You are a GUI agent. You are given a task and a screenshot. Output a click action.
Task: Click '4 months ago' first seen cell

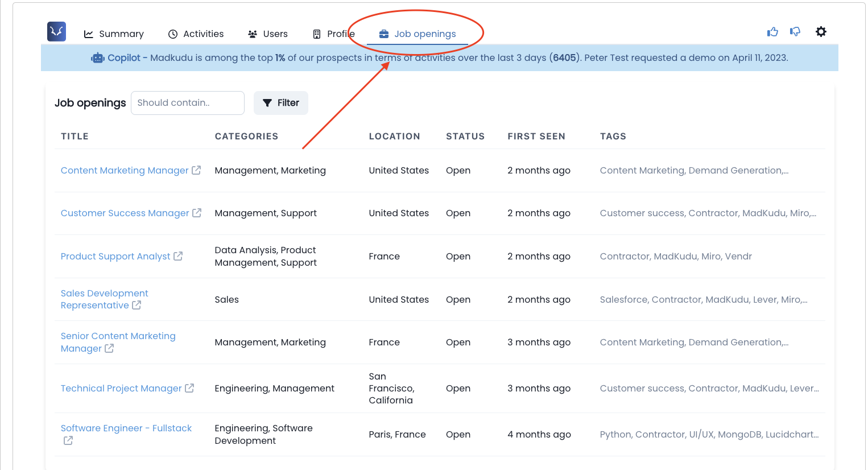539,434
